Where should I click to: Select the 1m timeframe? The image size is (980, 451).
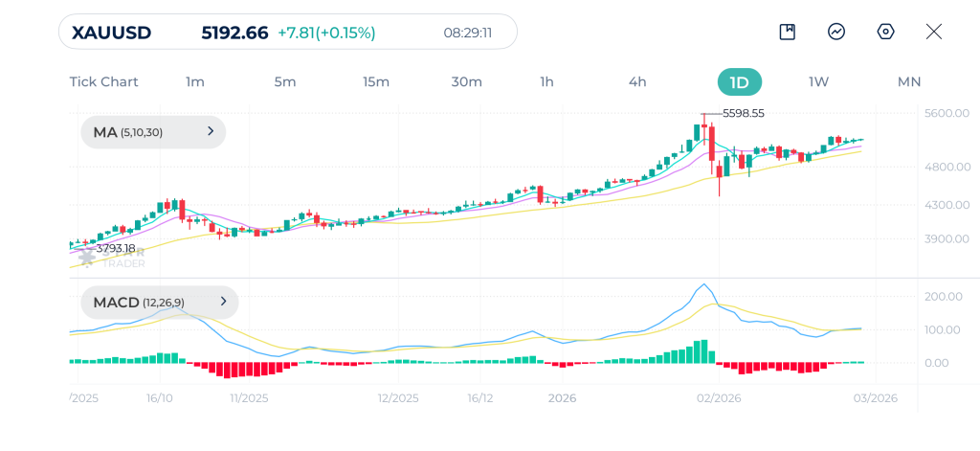point(195,81)
